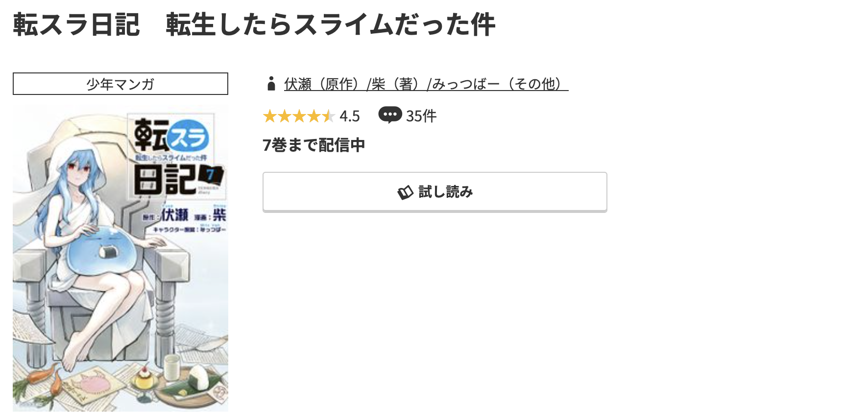868x418 pixels.
Task: Click the open-book icon inside the 試し読み button
Action: pyautogui.click(x=405, y=192)
